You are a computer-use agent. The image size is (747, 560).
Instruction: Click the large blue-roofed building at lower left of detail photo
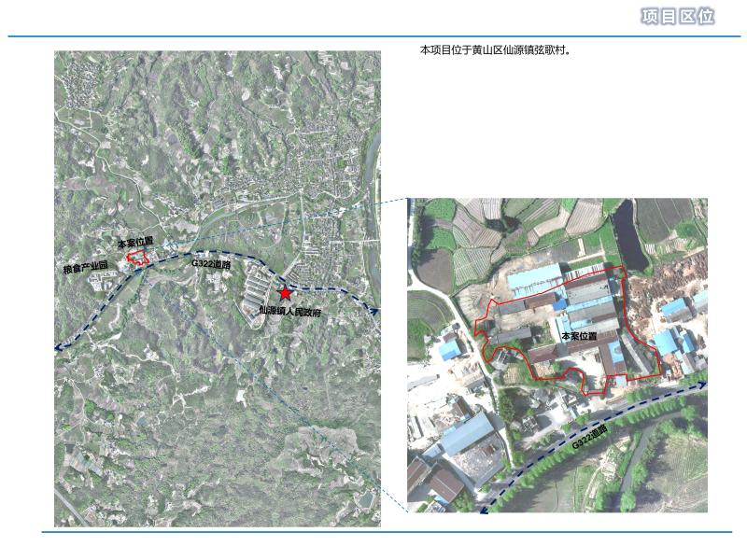[x=467, y=435]
